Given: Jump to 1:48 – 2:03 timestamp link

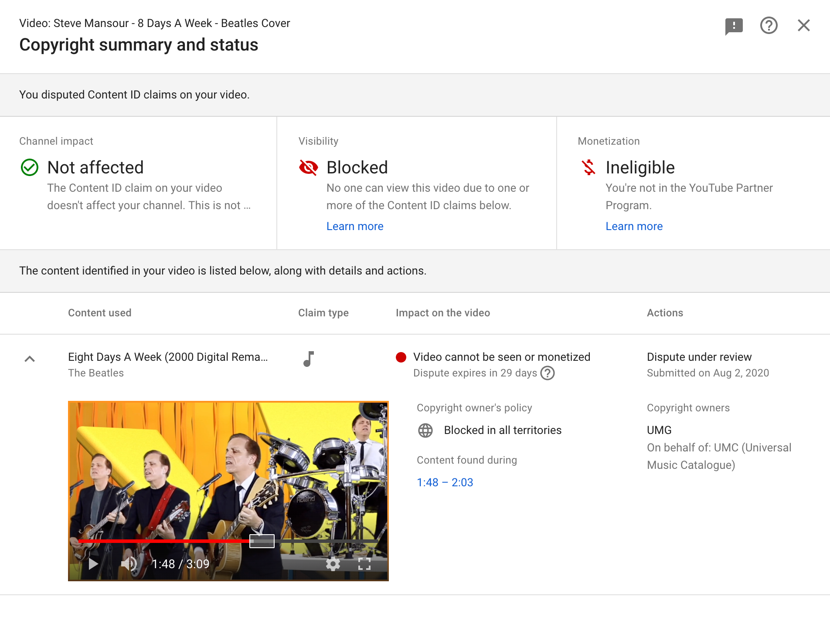Looking at the screenshot, I should (x=445, y=482).
